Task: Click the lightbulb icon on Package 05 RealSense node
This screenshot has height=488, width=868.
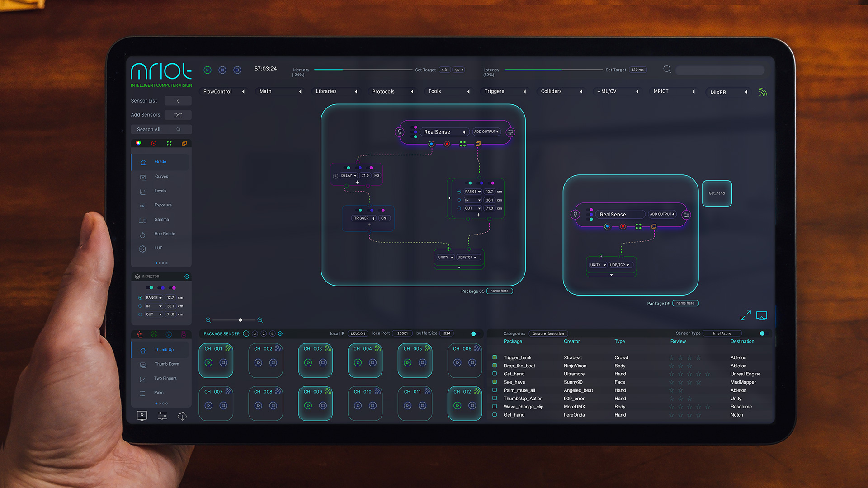Action: pyautogui.click(x=400, y=132)
